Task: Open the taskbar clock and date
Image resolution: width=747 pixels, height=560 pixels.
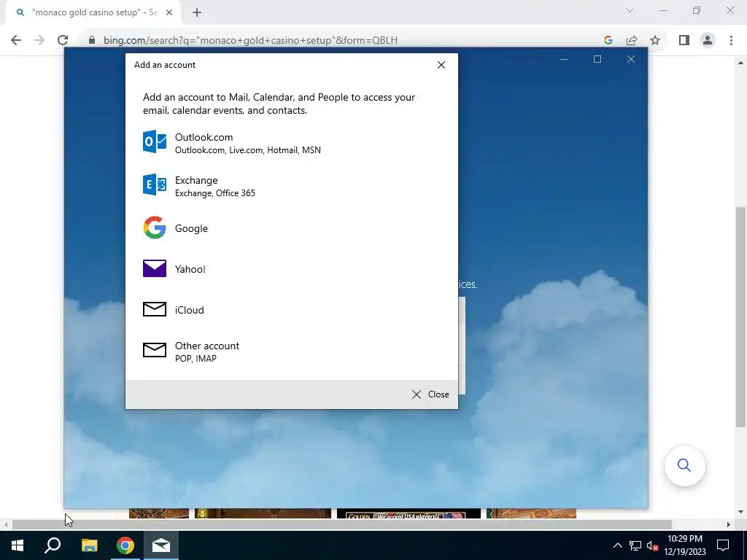Action: 684,545
